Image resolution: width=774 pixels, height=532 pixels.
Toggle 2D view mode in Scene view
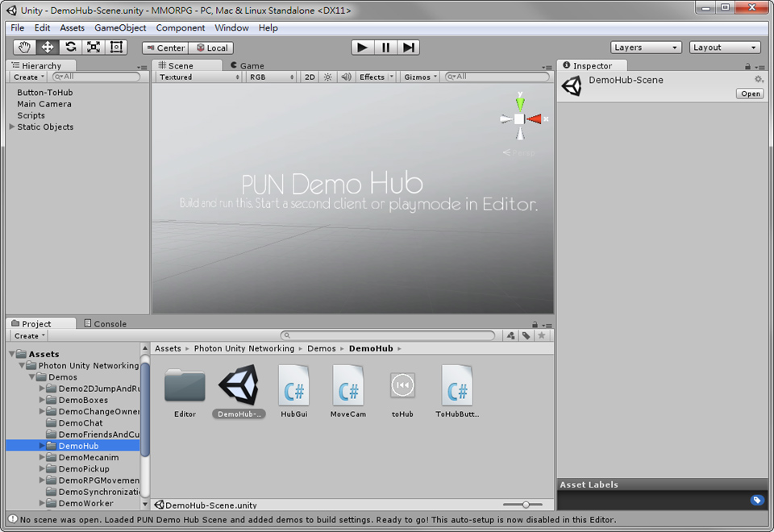309,77
